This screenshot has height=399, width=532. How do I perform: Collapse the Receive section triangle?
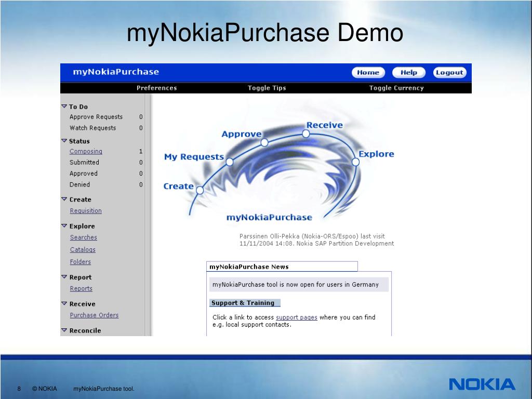click(64, 303)
